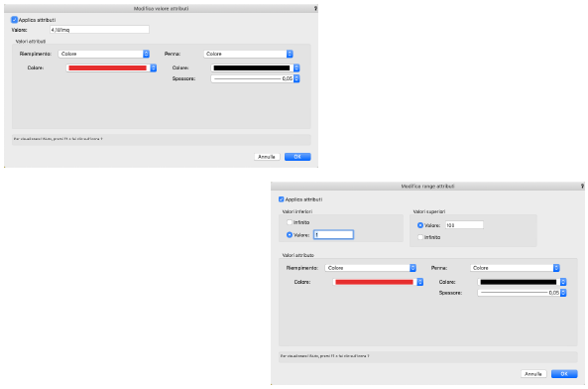Screen dimensions: 588x389
Task: Select Valore radio under Valori inferiori
Action: (290, 235)
